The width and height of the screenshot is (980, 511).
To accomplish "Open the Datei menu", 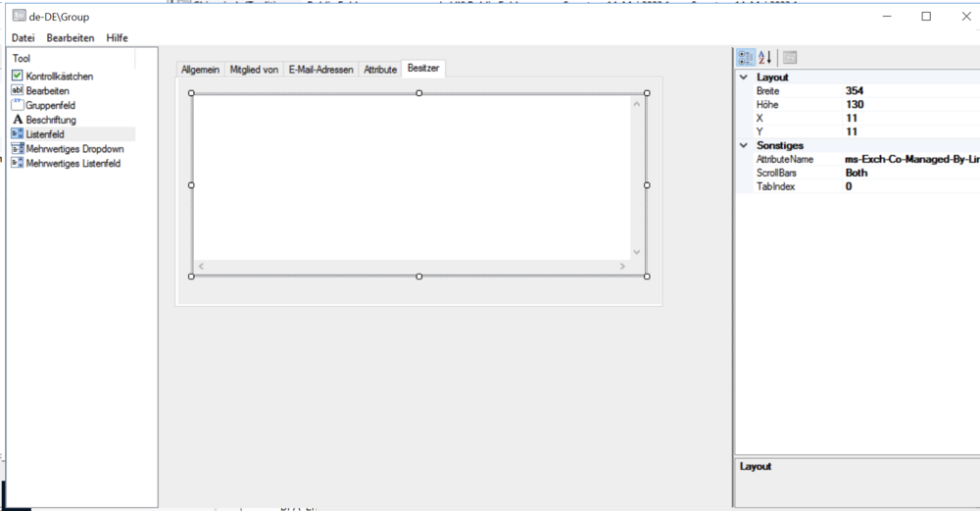I will coord(24,37).
